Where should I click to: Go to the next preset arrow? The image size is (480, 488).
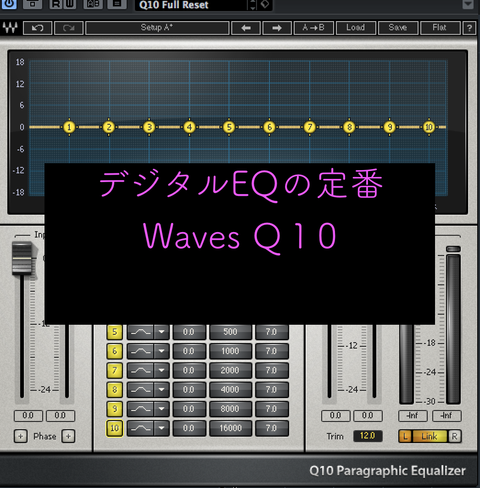277,28
